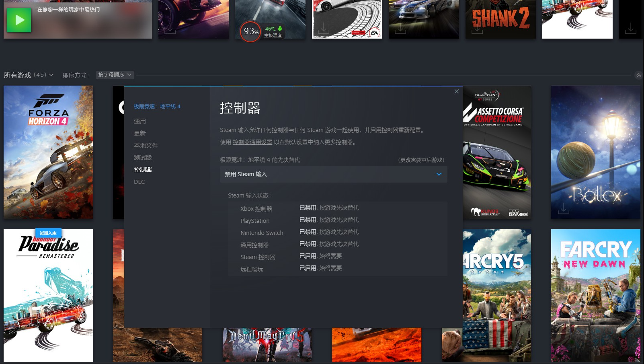Screen dimensions: 644x364
Task: Click the 近期入库 badge on Burnout
Action: pyautogui.click(x=48, y=233)
